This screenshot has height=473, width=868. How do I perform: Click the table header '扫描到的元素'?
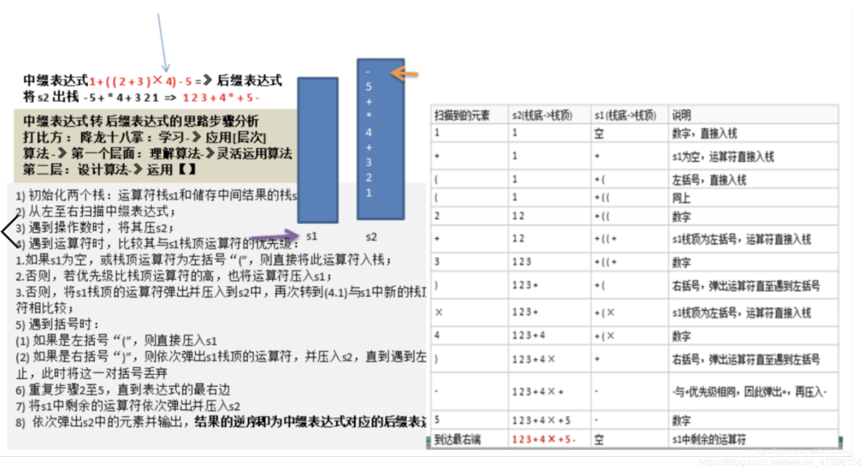(x=462, y=114)
